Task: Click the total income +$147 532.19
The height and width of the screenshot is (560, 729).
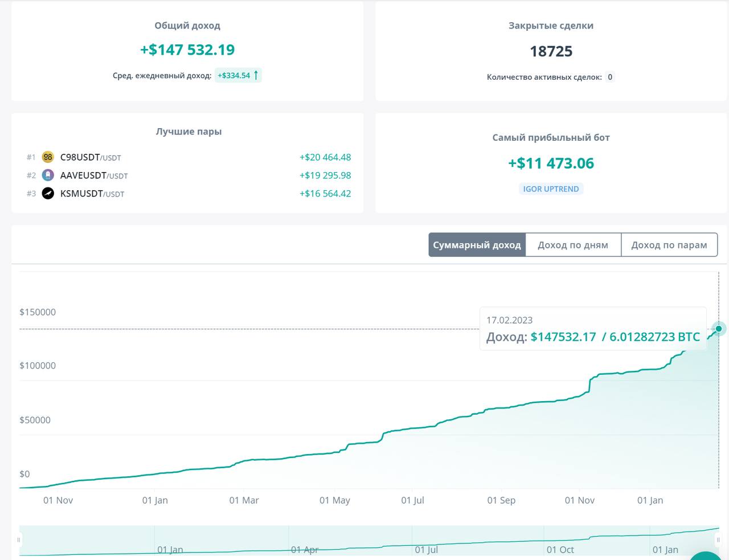Action: (187, 50)
